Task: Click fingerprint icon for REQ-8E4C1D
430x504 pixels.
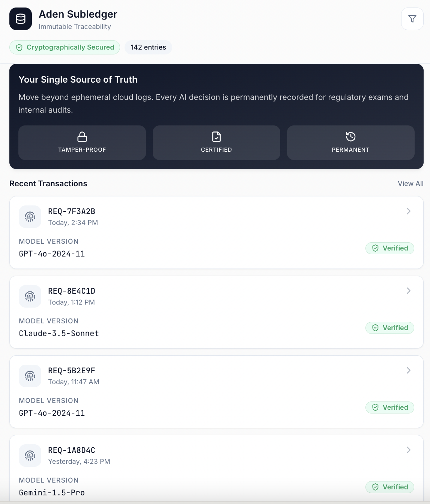Action: click(x=30, y=296)
